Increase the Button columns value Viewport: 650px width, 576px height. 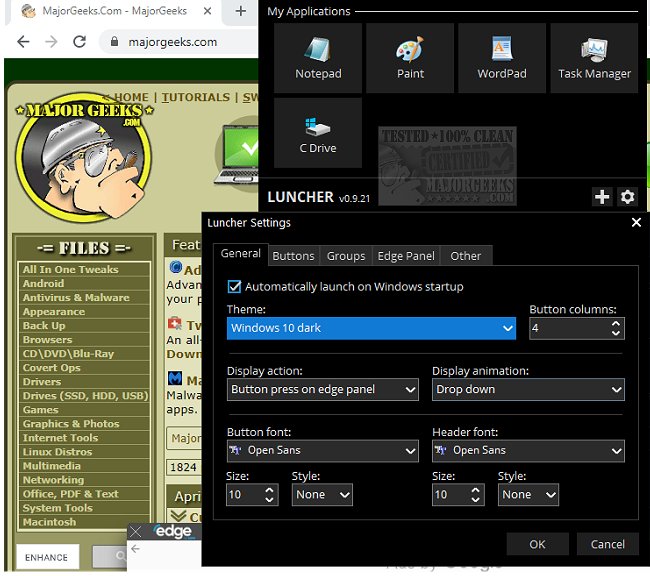616,323
